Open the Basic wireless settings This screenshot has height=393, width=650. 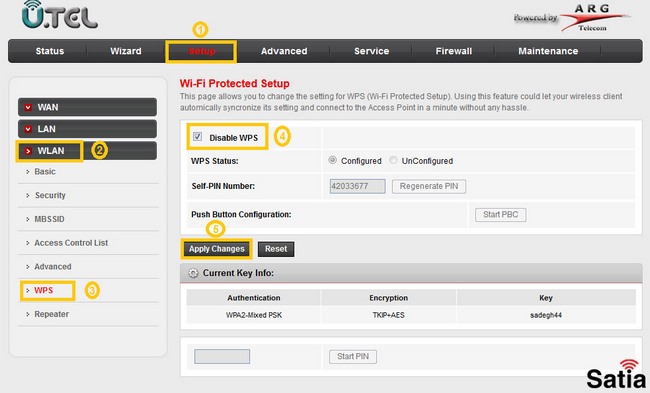45,172
